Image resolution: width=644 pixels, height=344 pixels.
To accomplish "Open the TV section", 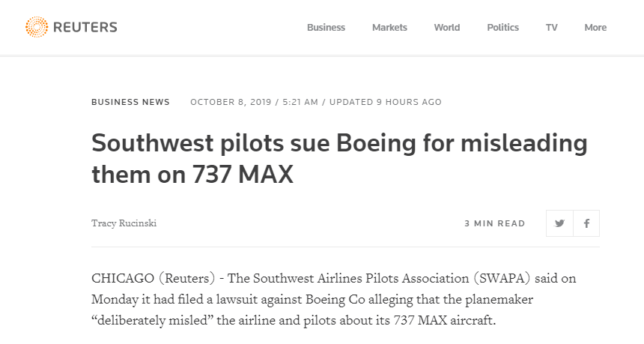I will [x=552, y=28].
